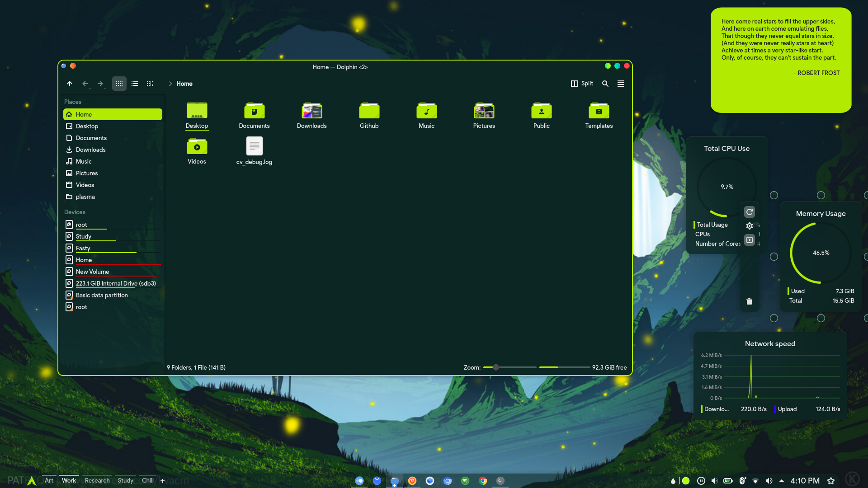Click the breadcrumb chevron before Home
The width and height of the screenshot is (868, 488).
pos(170,84)
